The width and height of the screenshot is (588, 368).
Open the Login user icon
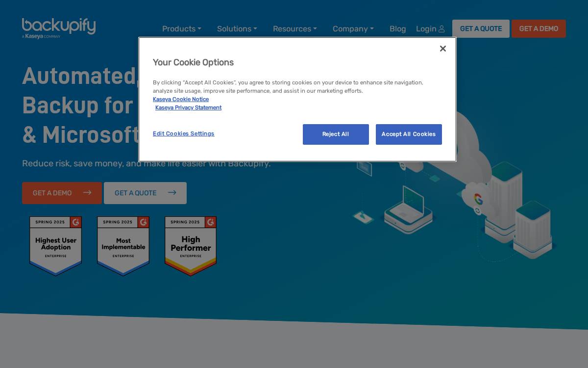441,29
